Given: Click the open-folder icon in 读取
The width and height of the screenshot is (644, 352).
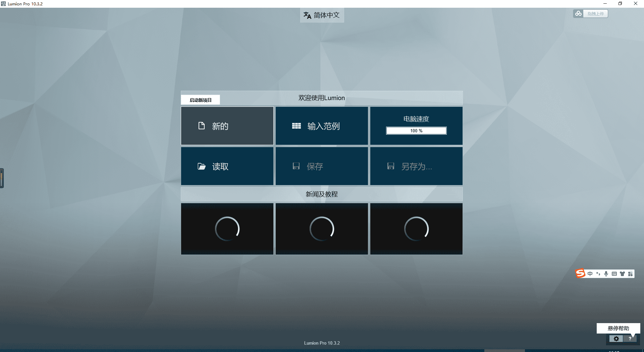Looking at the screenshot, I should 202,166.
